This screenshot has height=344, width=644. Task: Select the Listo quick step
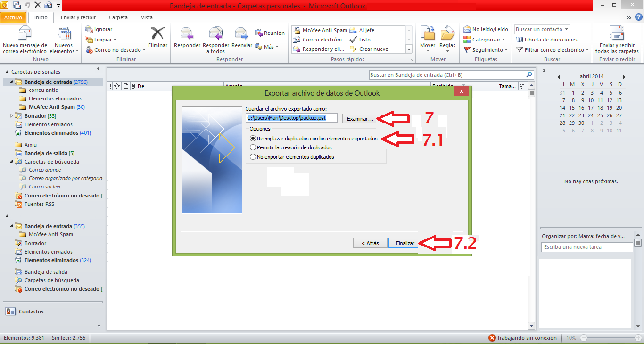(x=360, y=40)
